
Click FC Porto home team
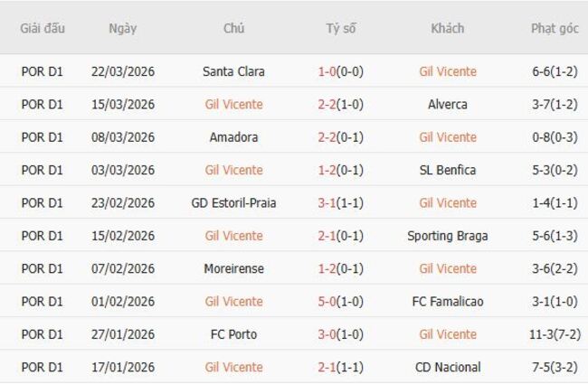tap(233, 334)
